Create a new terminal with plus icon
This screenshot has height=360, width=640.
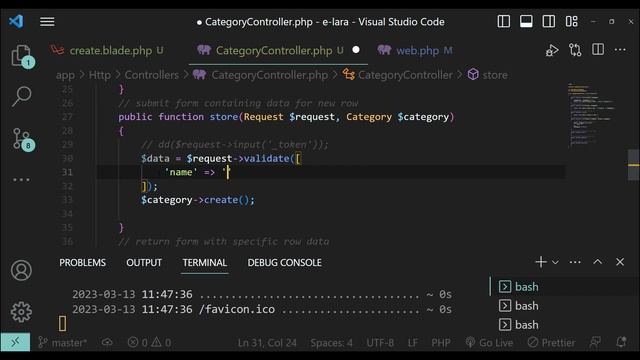coord(541,262)
